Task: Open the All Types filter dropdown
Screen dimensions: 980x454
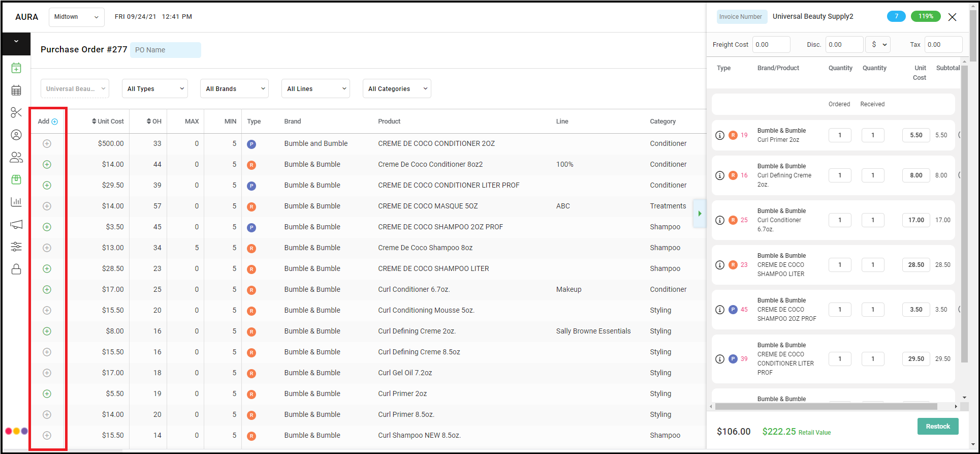Action: click(155, 89)
